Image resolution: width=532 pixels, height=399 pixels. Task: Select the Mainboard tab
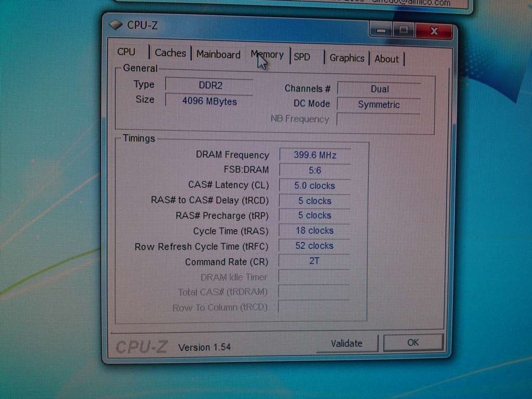tap(219, 54)
